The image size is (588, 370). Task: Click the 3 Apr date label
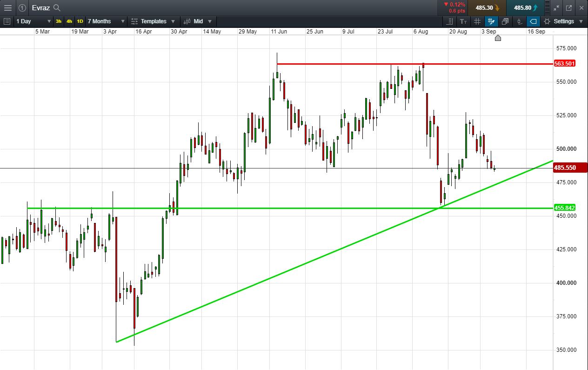pos(110,32)
